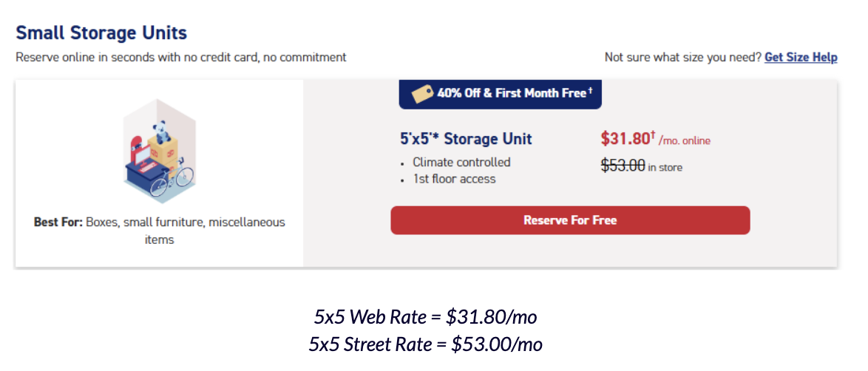Click the crossed-out $53.00 in-store price
868x371 pixels.
(624, 166)
